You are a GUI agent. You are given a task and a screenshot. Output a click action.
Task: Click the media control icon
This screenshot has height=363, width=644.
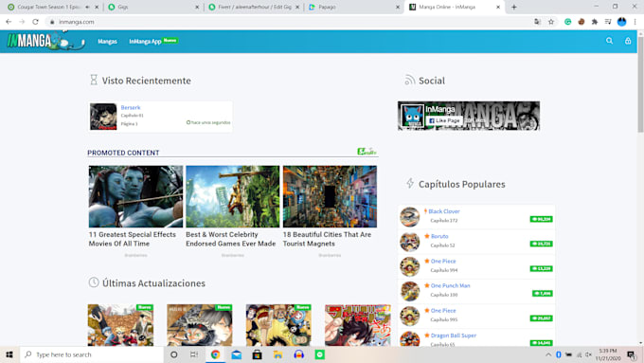coord(608,22)
